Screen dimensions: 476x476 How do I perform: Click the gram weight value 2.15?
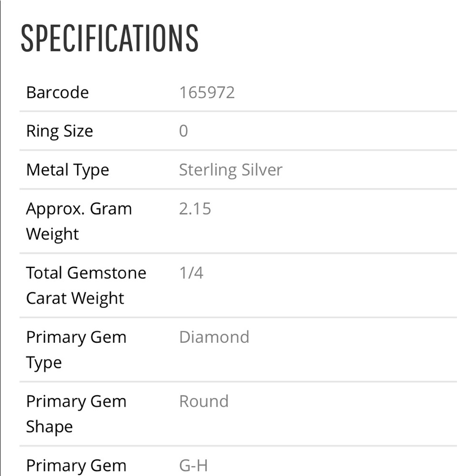[195, 209]
